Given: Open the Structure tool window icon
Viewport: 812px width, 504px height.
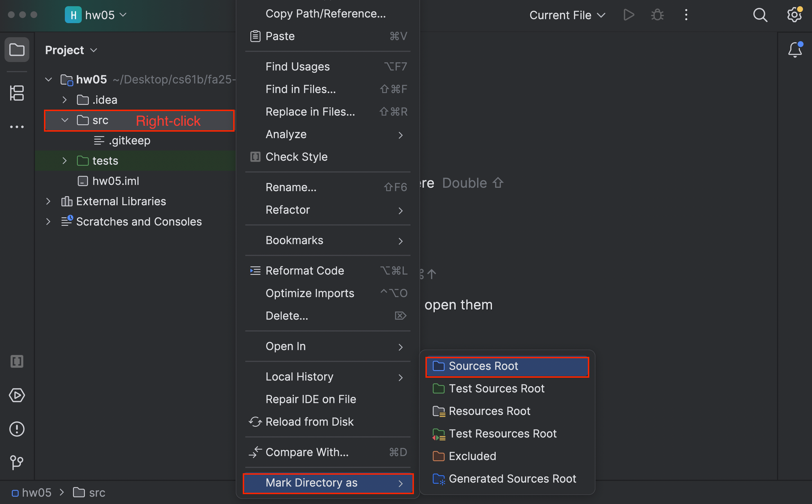Looking at the screenshot, I should pos(17,93).
